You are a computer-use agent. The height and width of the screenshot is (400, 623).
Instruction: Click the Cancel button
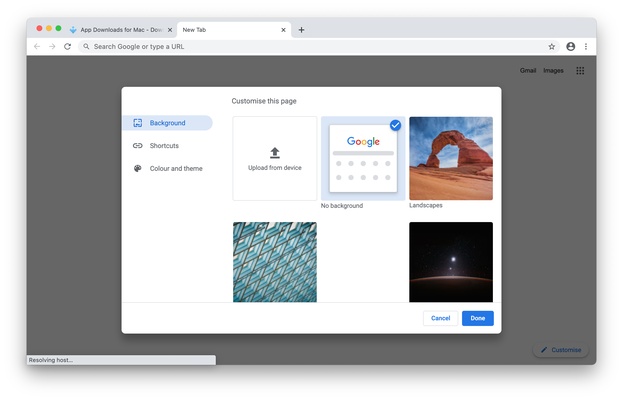[440, 318]
